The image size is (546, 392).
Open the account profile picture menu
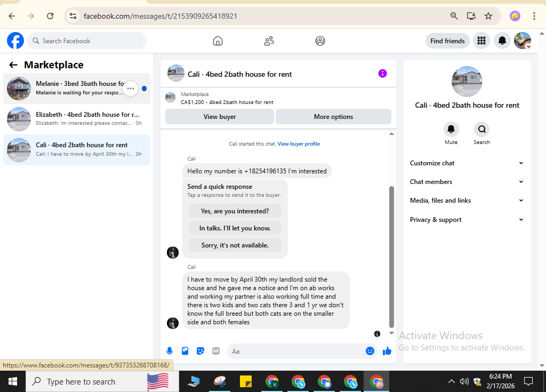pyautogui.click(x=523, y=41)
